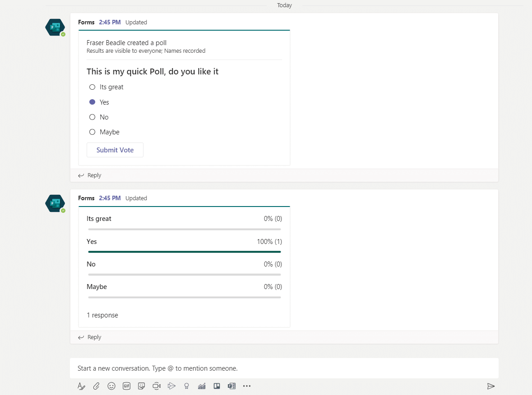532x395 pixels.
Task: Click the "Today" date divider label
Action: [284, 5]
